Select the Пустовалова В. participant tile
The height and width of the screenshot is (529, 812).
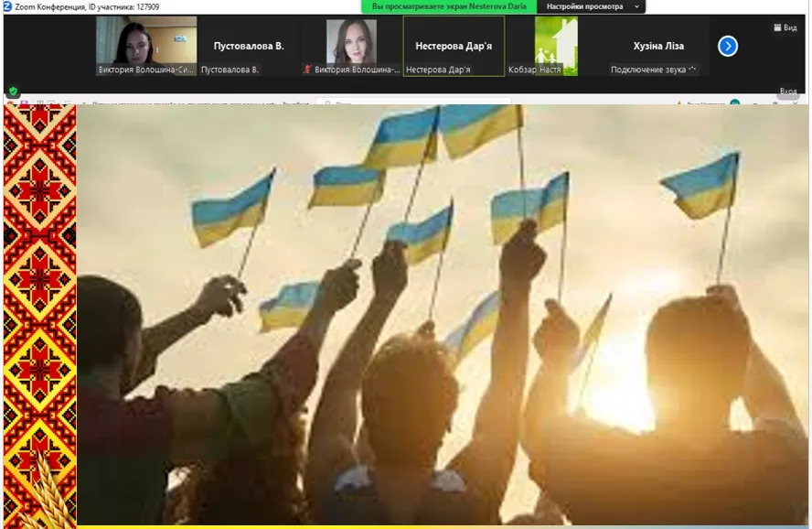coord(249,46)
